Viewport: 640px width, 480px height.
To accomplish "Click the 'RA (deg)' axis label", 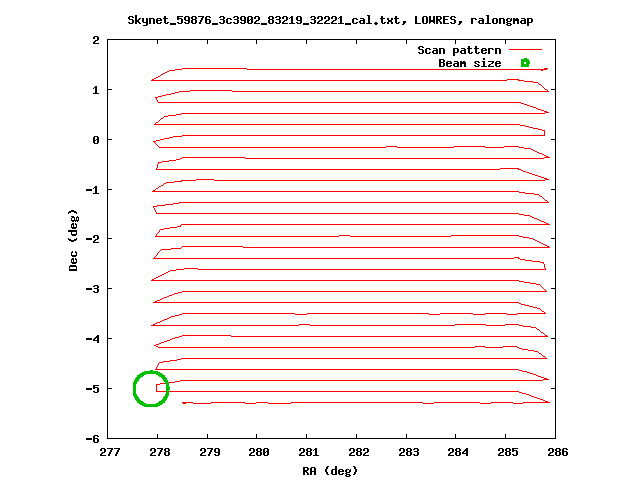I will click(x=330, y=471).
